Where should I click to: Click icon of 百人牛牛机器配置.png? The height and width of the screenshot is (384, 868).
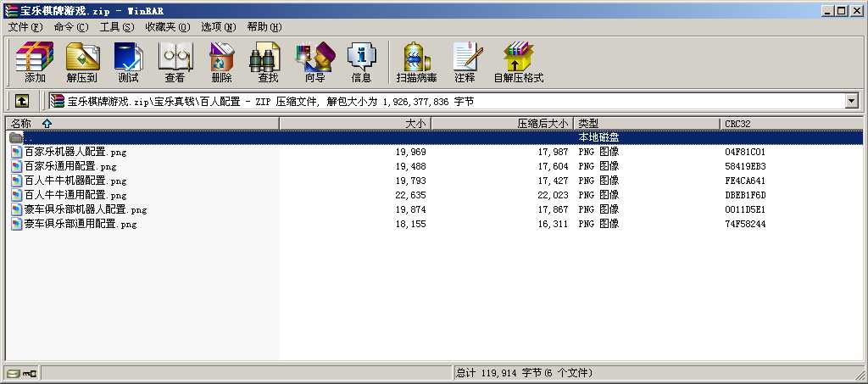(17, 181)
